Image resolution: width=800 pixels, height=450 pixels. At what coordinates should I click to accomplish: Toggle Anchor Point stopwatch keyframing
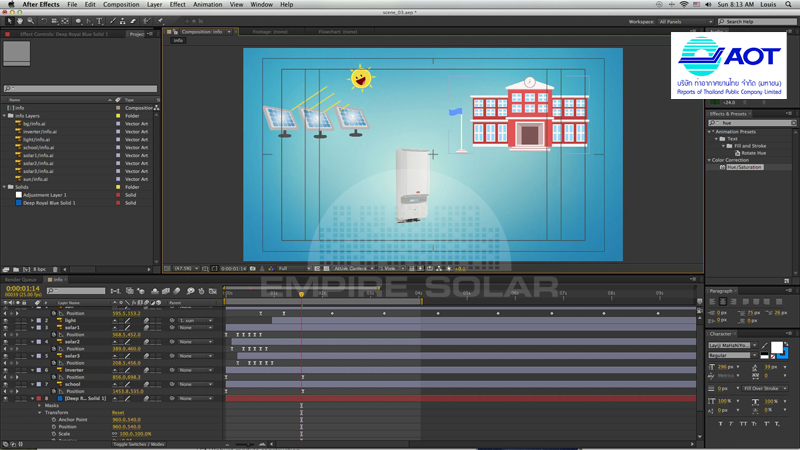pos(54,419)
